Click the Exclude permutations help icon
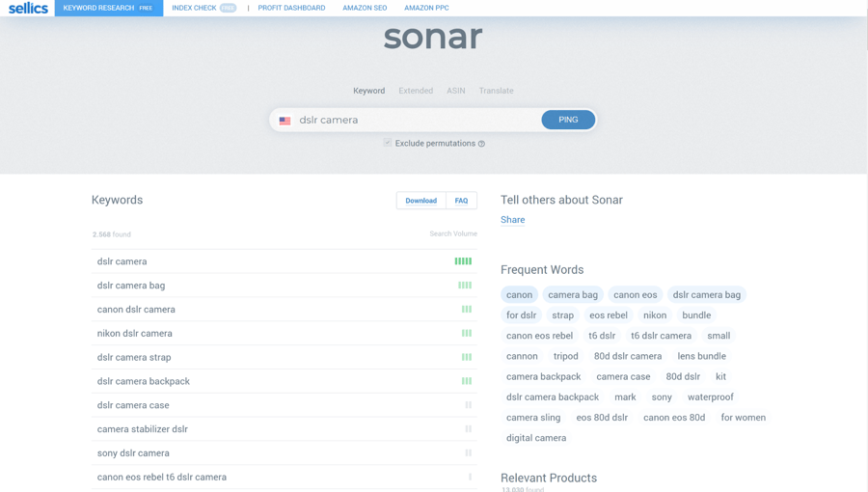Image resolution: width=868 pixels, height=492 pixels. (481, 144)
